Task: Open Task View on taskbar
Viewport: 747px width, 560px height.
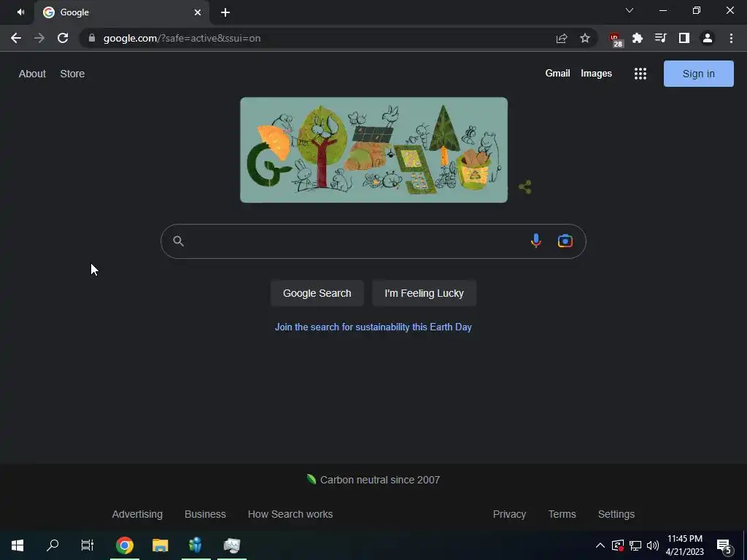Action: (x=88, y=545)
